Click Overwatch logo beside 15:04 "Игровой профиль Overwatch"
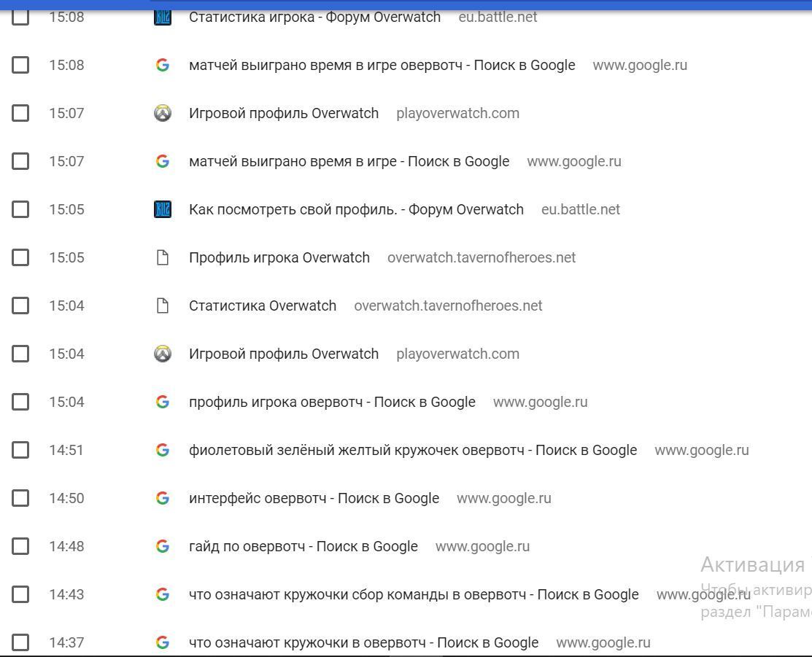Image resolution: width=812 pixels, height=657 pixels. (x=163, y=354)
